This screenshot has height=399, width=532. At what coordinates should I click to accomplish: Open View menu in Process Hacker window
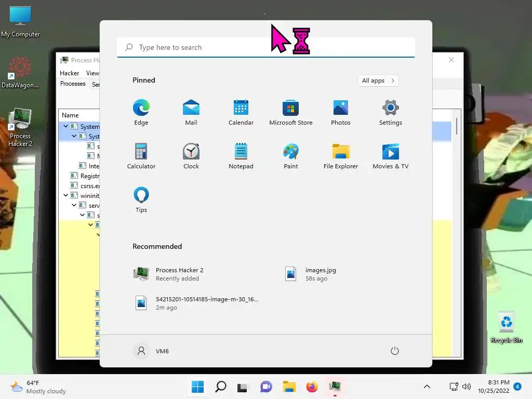92,73
